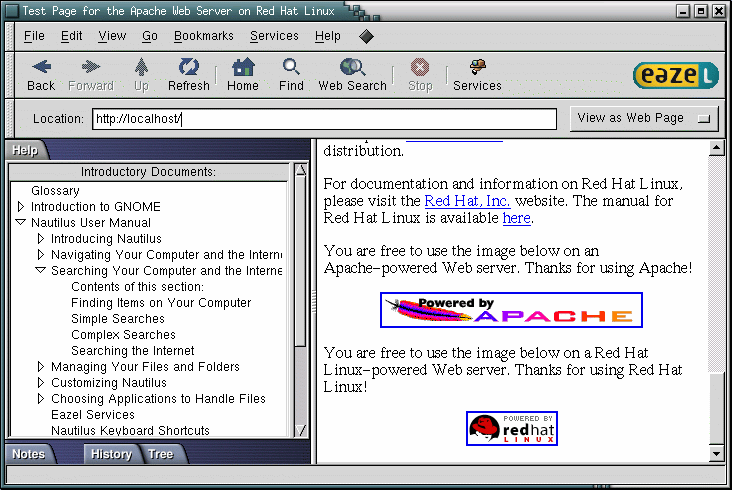
Task: Click Introductory Documents column header
Action: click(148, 172)
